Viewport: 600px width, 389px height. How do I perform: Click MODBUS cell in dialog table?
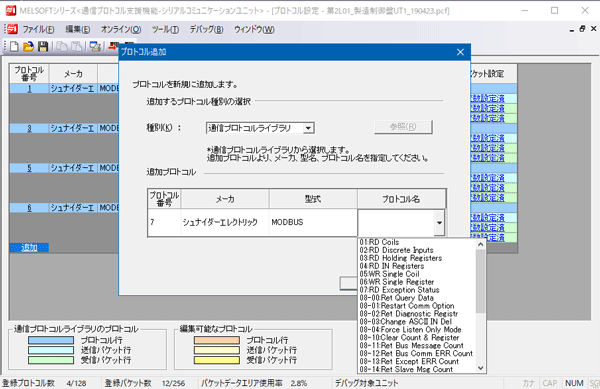pos(313,223)
